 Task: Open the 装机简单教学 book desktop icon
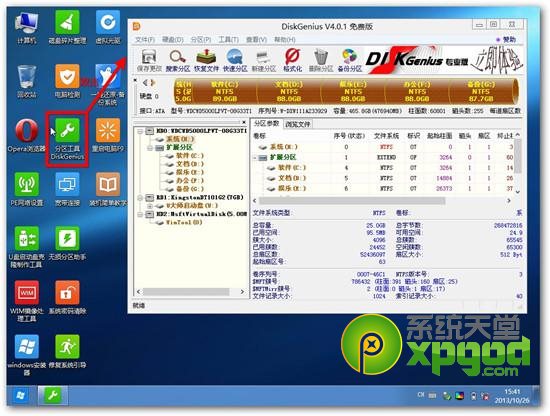(x=108, y=189)
